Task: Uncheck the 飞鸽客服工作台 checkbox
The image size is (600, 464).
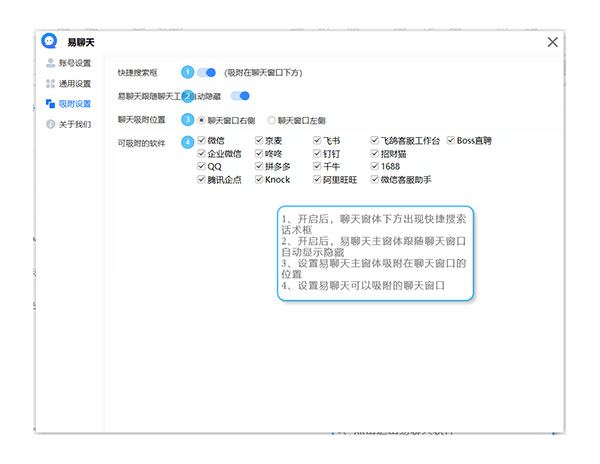Action: click(x=375, y=140)
